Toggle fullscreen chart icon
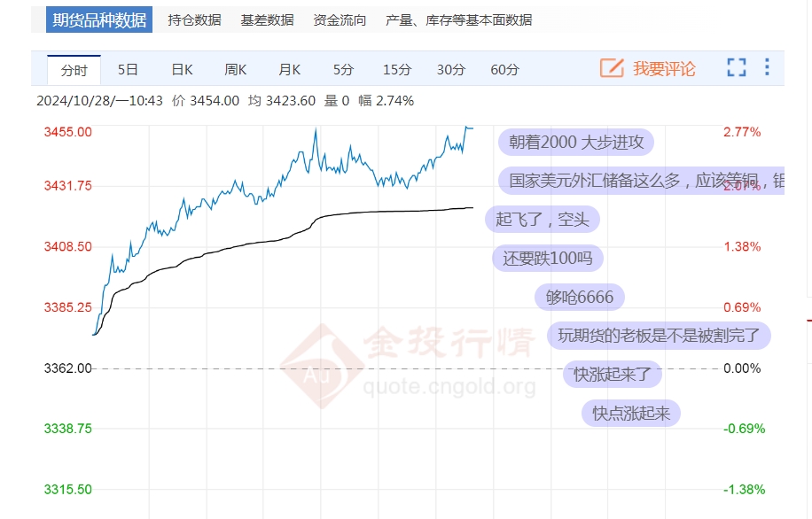 (737, 67)
